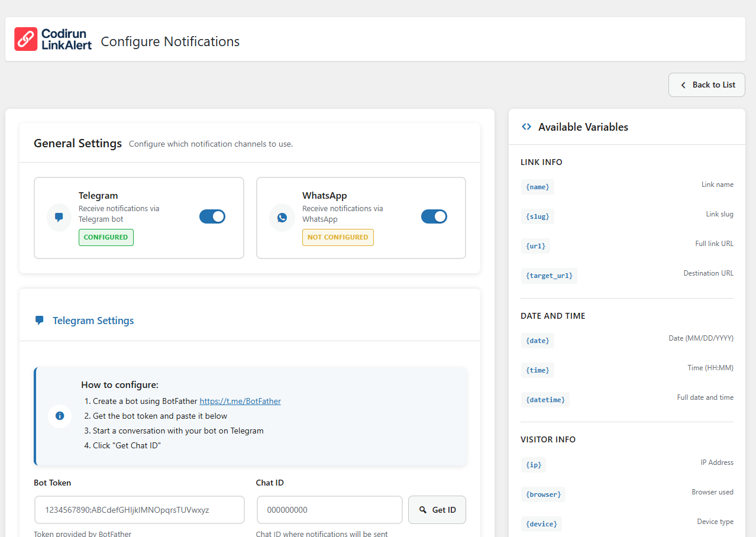Go back using the Back to List button

tap(706, 85)
